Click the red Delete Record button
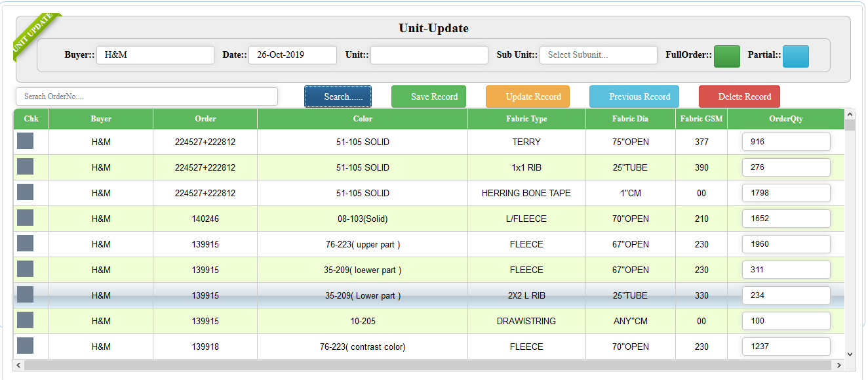Screen dimensions: 868x380 tap(740, 96)
